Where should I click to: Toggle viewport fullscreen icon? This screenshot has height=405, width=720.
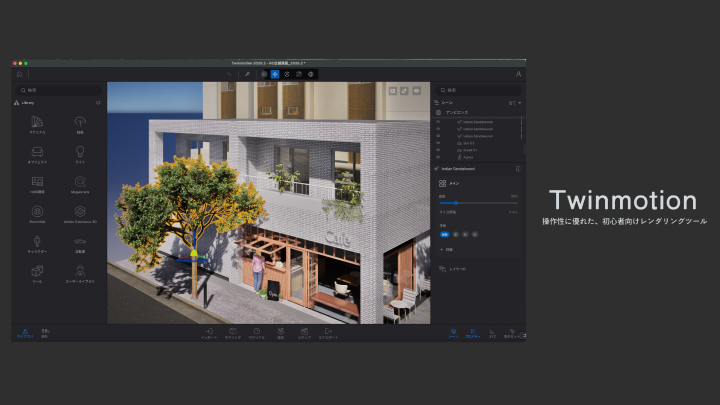click(x=404, y=91)
